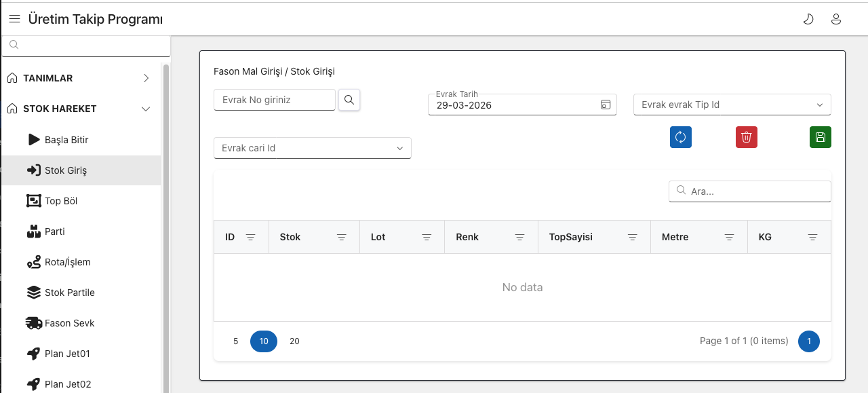Click the Evrak No search magnifier button
This screenshot has width=868, height=393.
349,100
